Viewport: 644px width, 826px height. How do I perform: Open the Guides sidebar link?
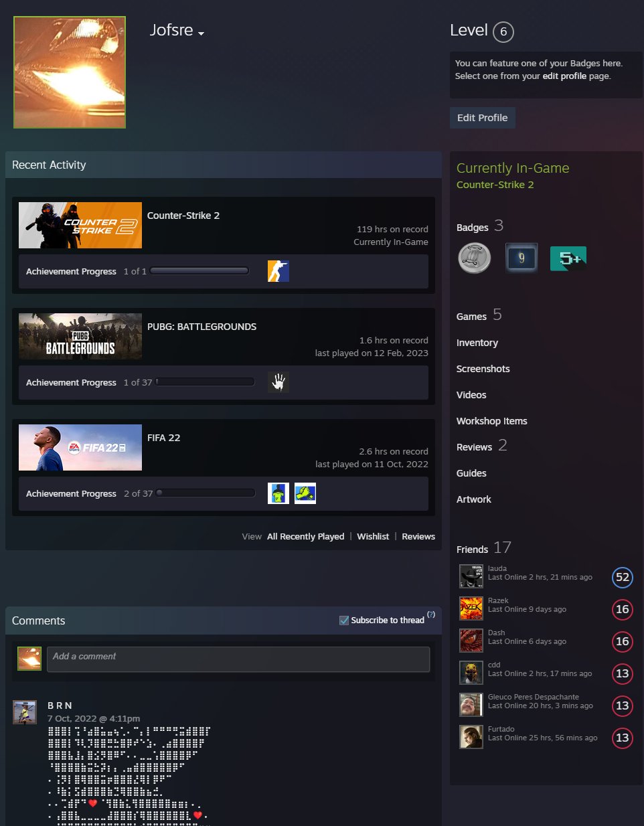(x=471, y=473)
